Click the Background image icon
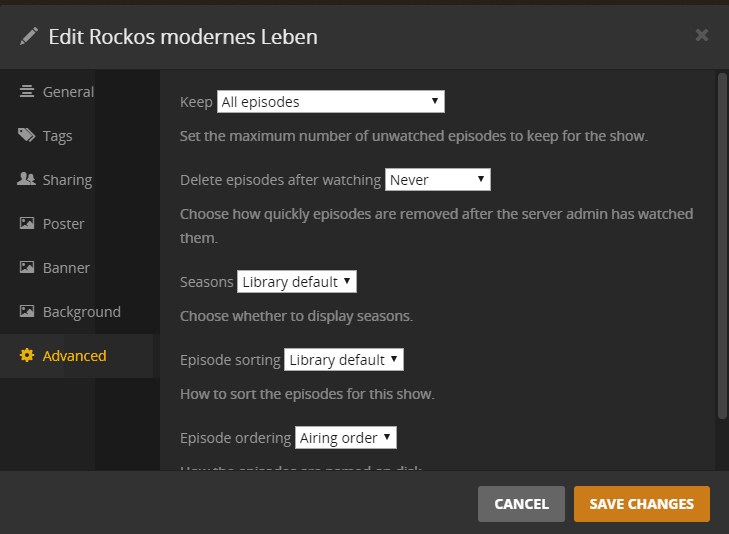 tap(27, 312)
